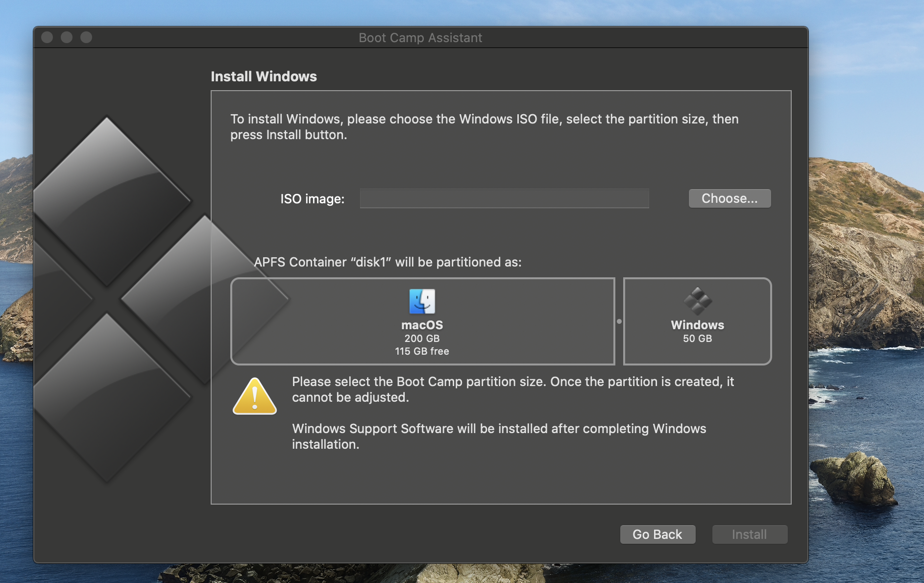Click the greyed-out minimize window button
Screen dimensions: 924x583
pyautogui.click(x=67, y=37)
